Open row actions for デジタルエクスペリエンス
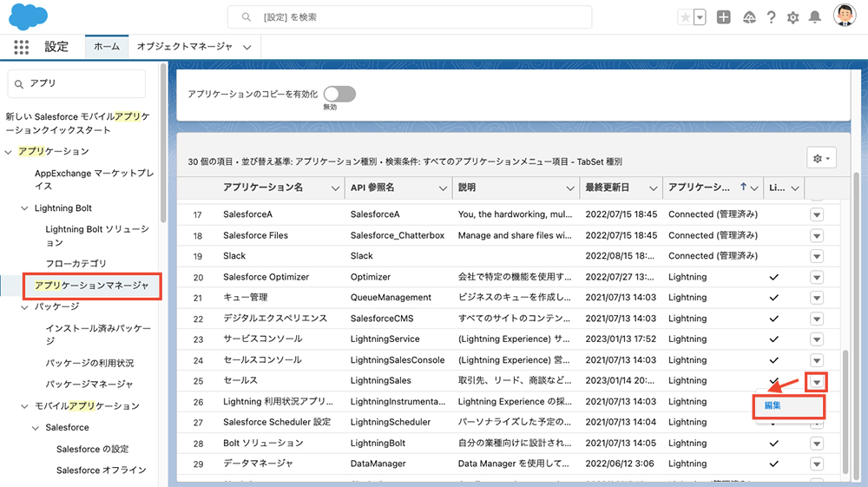 coord(817,319)
